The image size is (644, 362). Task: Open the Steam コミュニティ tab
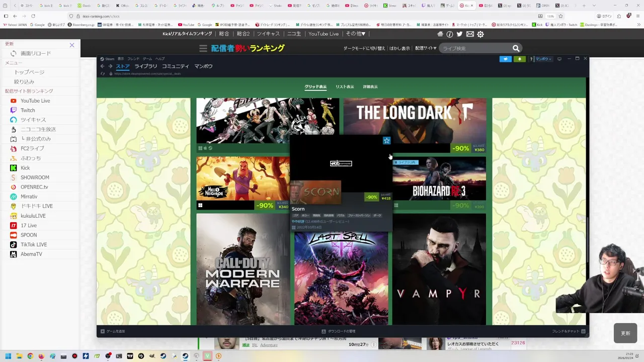point(176,66)
